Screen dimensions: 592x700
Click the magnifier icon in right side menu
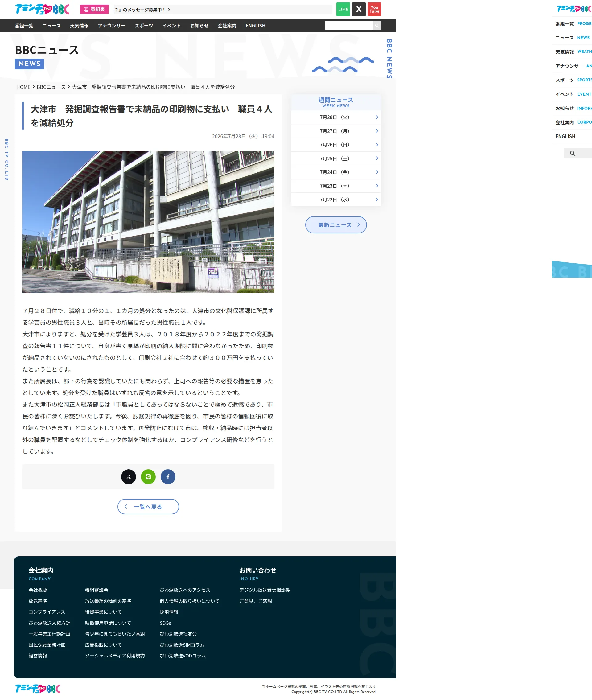point(573,153)
